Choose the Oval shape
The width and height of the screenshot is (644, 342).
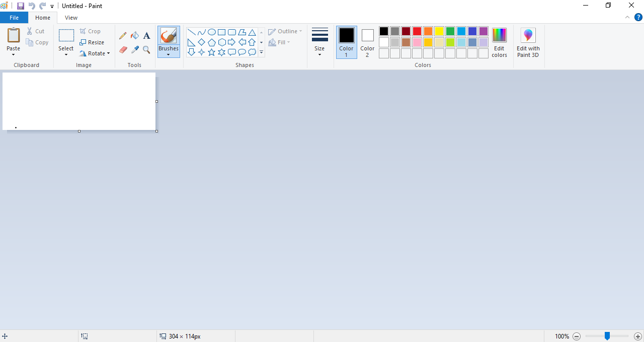tap(212, 32)
